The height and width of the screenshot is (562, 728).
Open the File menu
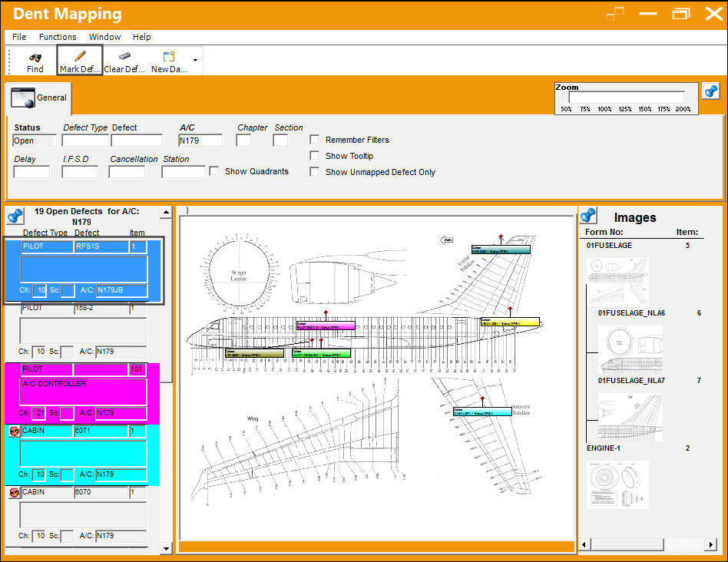coord(19,37)
